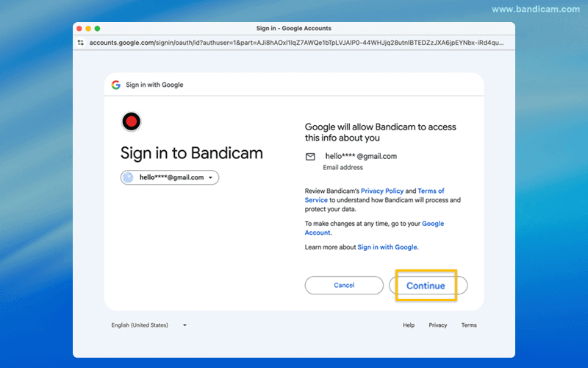Viewport: 588px width, 368px height.
Task: Click the 'Sign in to Bandicam' heading
Action: tap(192, 153)
